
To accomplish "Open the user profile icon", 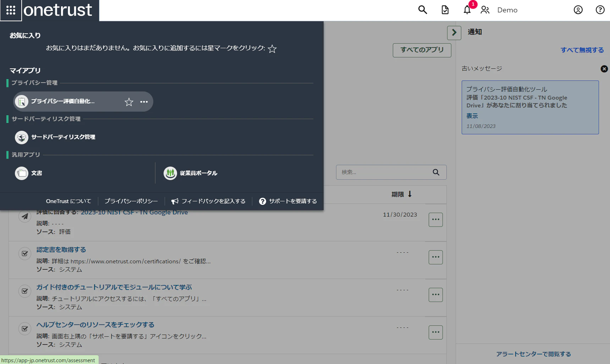I will point(578,10).
